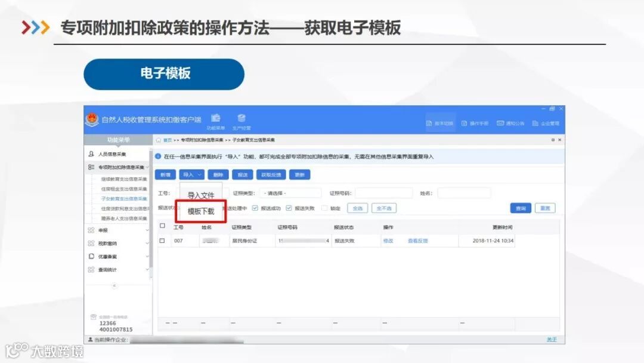This screenshot has width=644, height=363.
Task: Click the 删除 button
Action: pos(218,175)
